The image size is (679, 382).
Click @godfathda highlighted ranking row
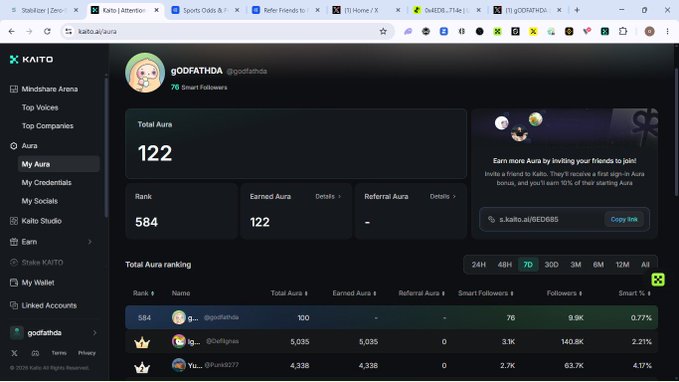click(x=391, y=317)
